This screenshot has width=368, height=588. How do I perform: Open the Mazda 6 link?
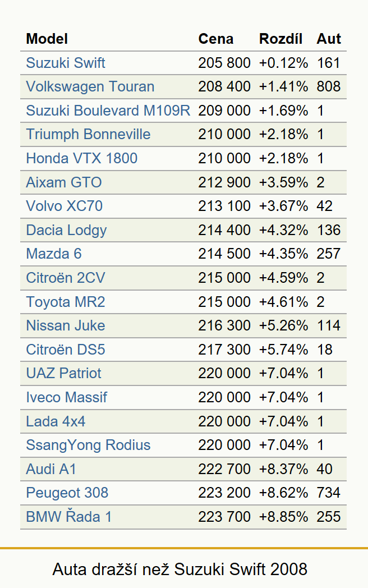coord(54,254)
